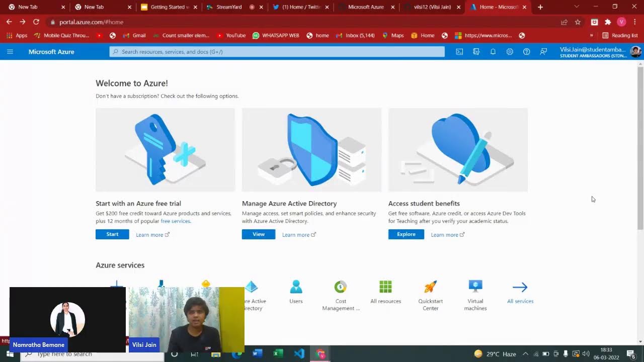Open the Azure portal hamburger menu
Viewport: 644px width, 362px height.
coord(10,52)
